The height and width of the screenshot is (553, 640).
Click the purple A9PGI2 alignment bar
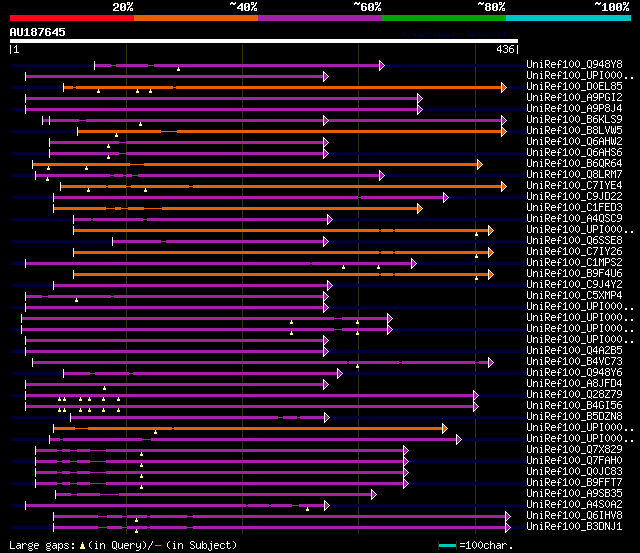point(222,98)
